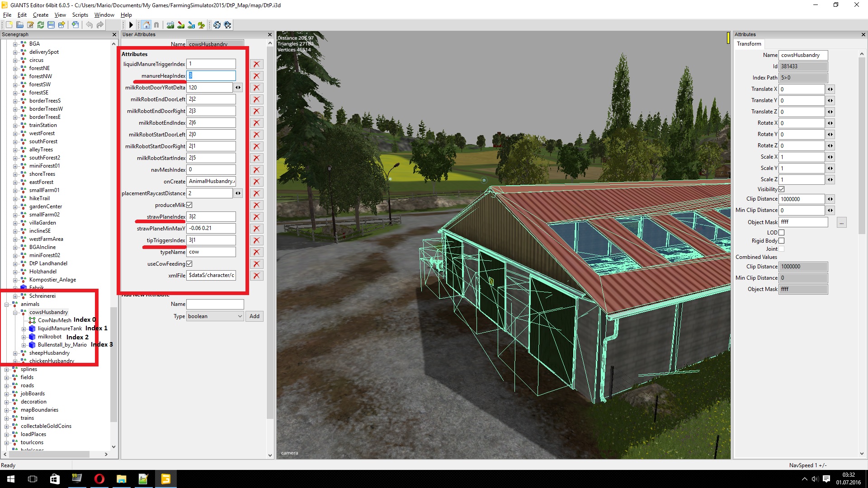Open the Scripts menu
The image size is (868, 488).
tap(80, 15)
